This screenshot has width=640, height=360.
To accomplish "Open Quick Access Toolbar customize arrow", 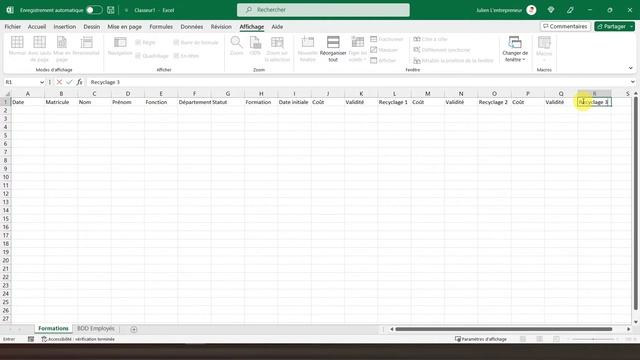I will click(x=126, y=10).
